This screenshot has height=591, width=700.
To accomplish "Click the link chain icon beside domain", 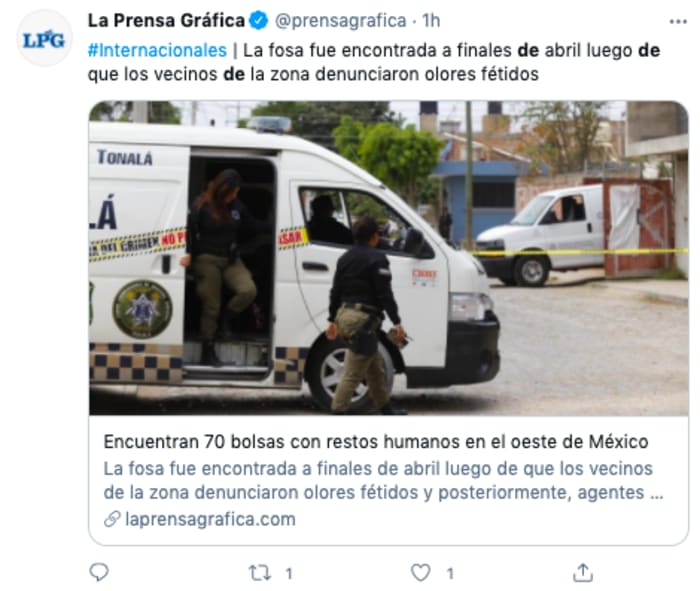I will click(x=112, y=519).
